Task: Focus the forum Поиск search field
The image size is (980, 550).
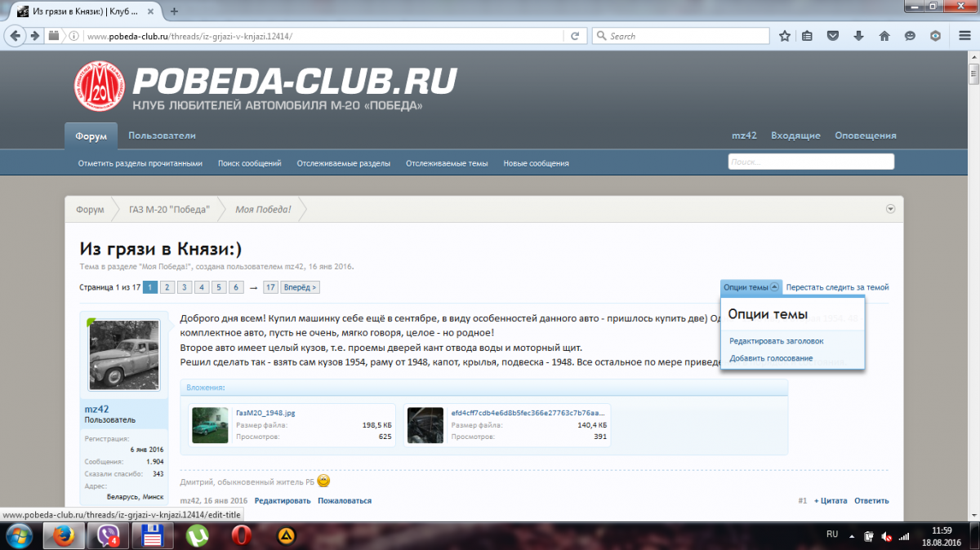Action: tap(811, 162)
